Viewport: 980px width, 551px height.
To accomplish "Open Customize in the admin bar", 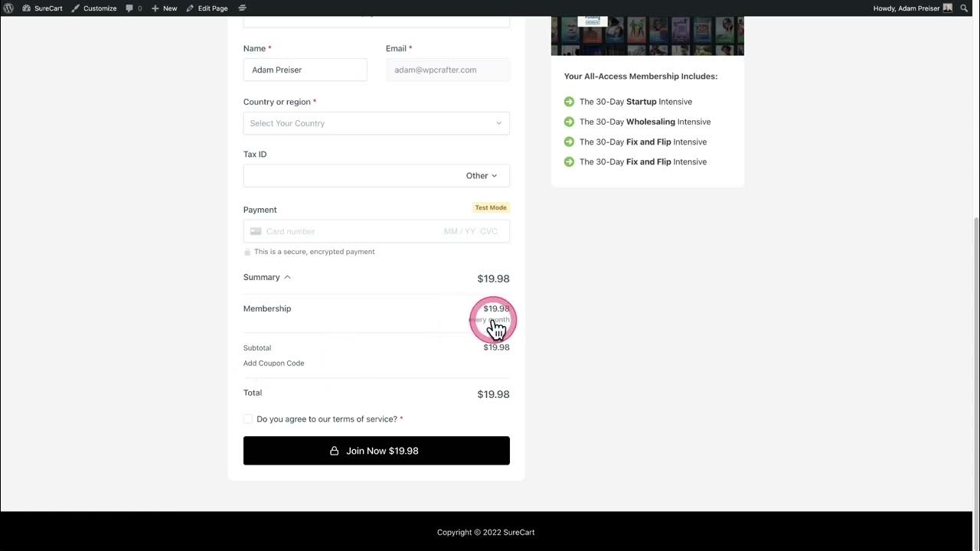I will coord(94,8).
